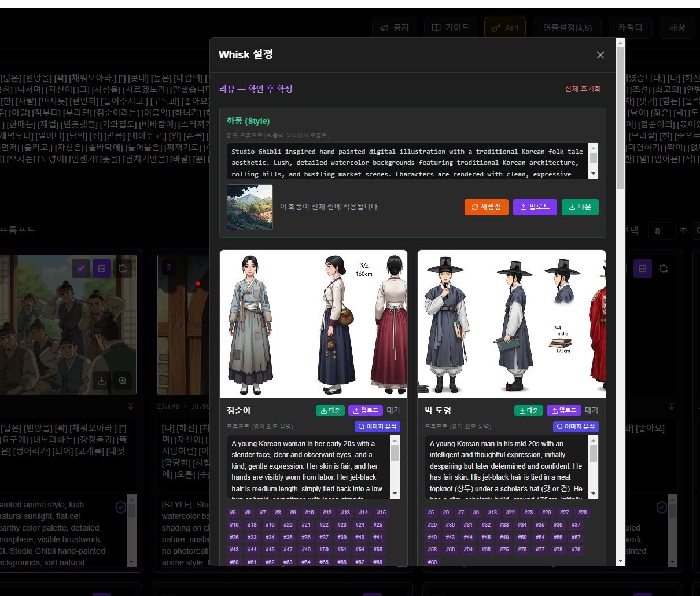Image resolution: width=700 pixels, height=596 pixels.
Task: Click zoom magnifier icon on first scene image
Action: pos(123,381)
